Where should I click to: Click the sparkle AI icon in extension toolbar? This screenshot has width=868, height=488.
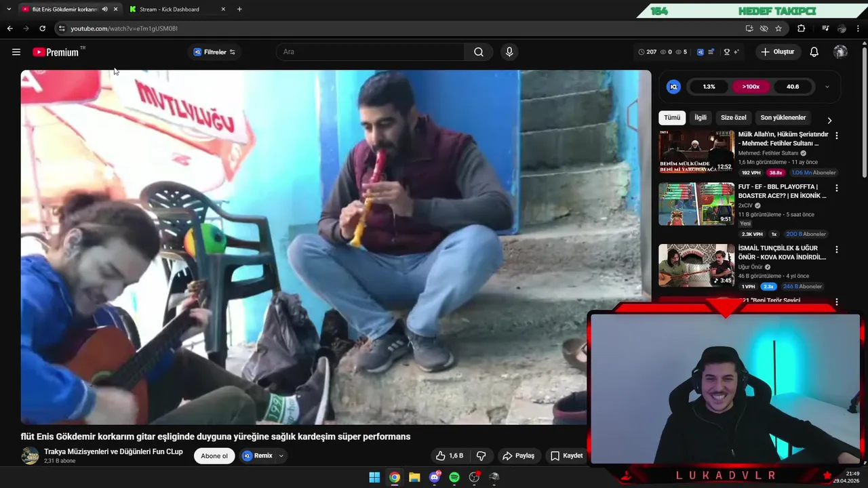[x=736, y=52]
